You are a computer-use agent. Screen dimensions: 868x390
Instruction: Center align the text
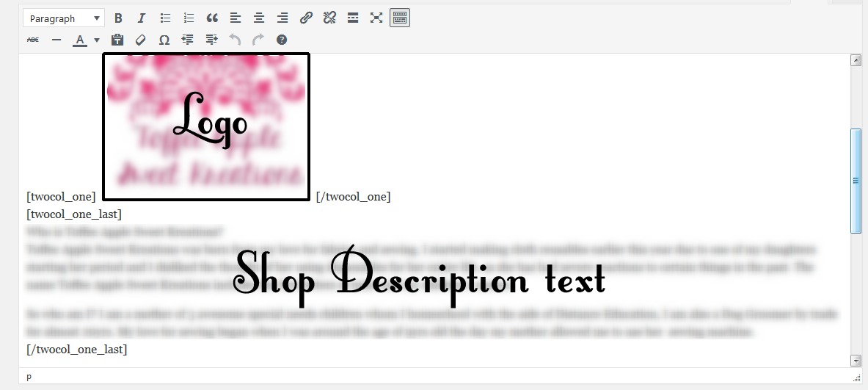(259, 18)
